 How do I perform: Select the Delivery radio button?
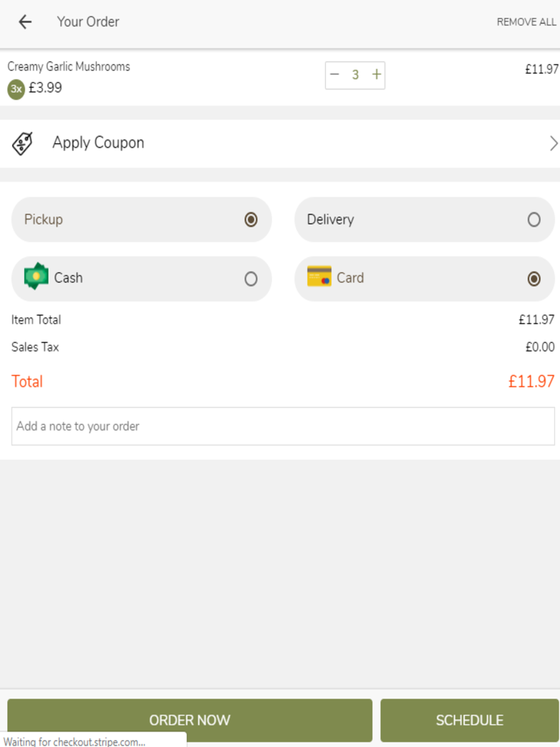tap(534, 220)
